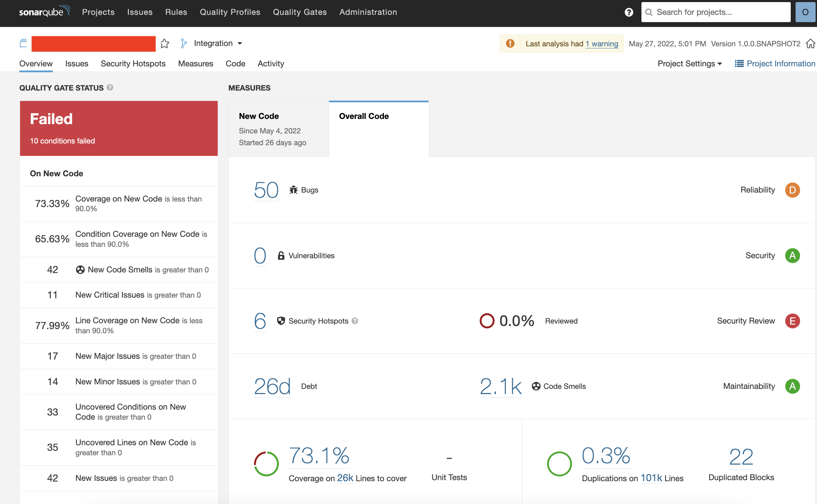Click the favorite star icon
Viewport: 817px width, 504px height.
point(165,44)
